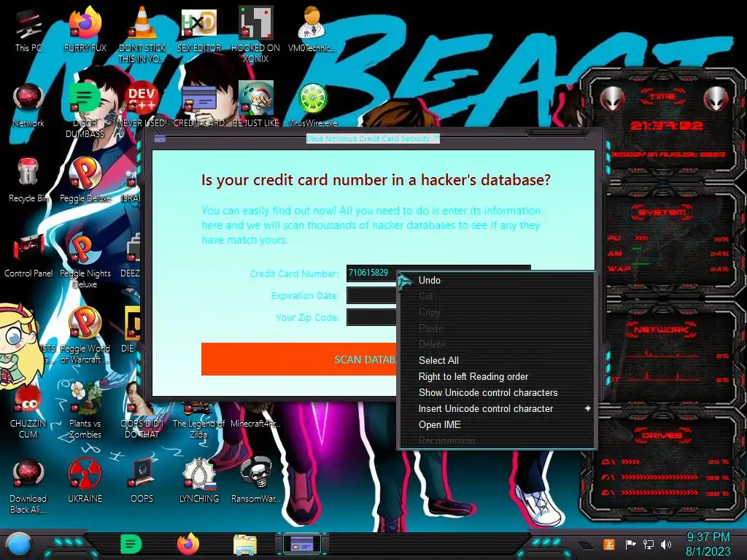Launch HOOKED ON XONIX game icon
The image size is (747, 560).
click(x=255, y=34)
